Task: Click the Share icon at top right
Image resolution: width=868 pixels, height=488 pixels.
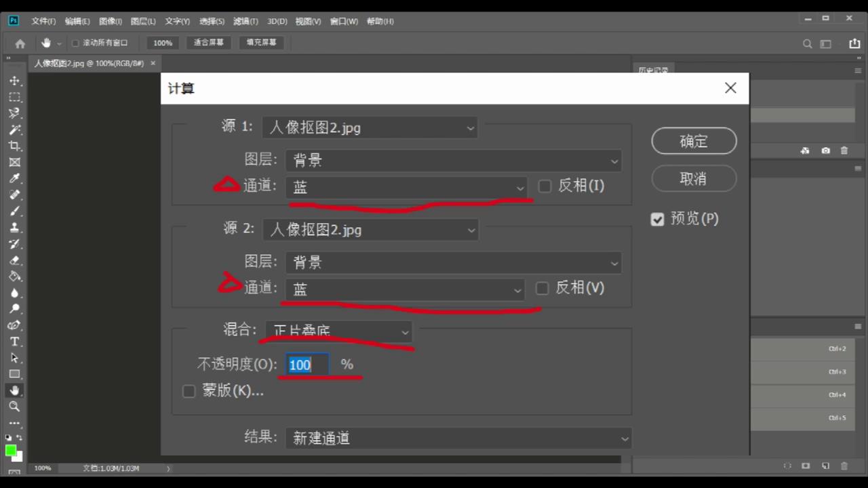Action: tap(854, 43)
